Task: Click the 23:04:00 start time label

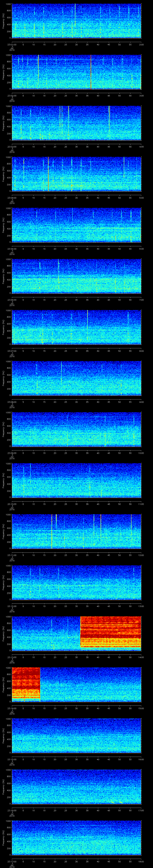Action: click(12, 198)
